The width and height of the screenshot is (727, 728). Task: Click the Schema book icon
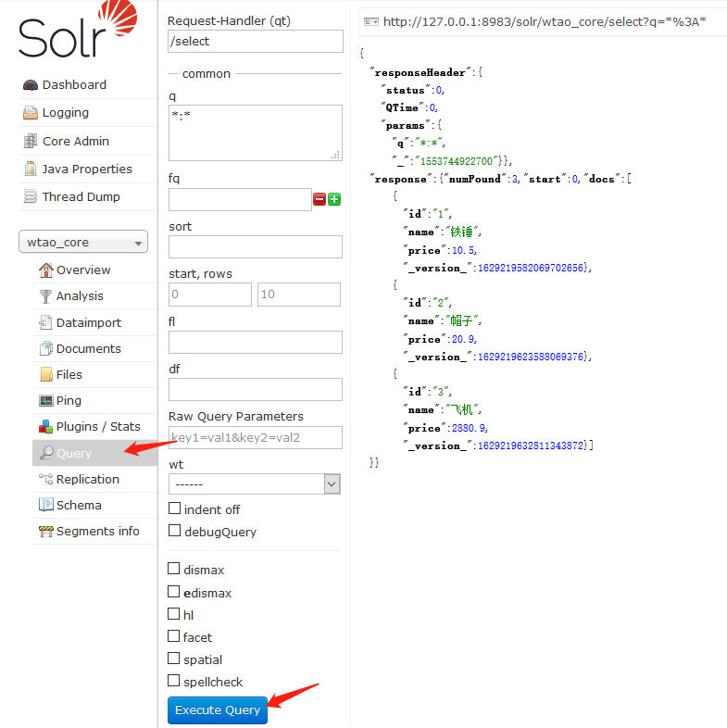46,505
